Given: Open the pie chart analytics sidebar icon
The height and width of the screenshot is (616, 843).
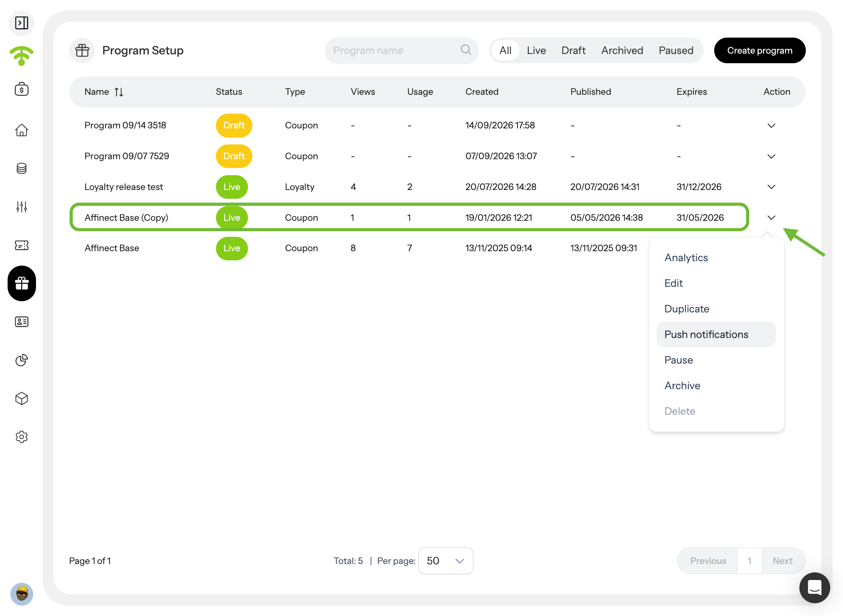Looking at the screenshot, I should point(22,360).
